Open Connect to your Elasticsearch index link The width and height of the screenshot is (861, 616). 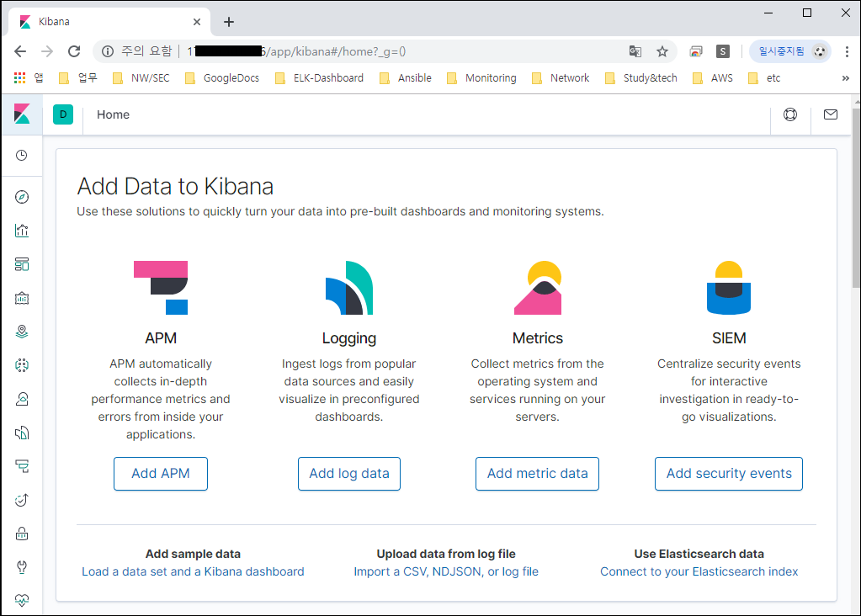[699, 571]
